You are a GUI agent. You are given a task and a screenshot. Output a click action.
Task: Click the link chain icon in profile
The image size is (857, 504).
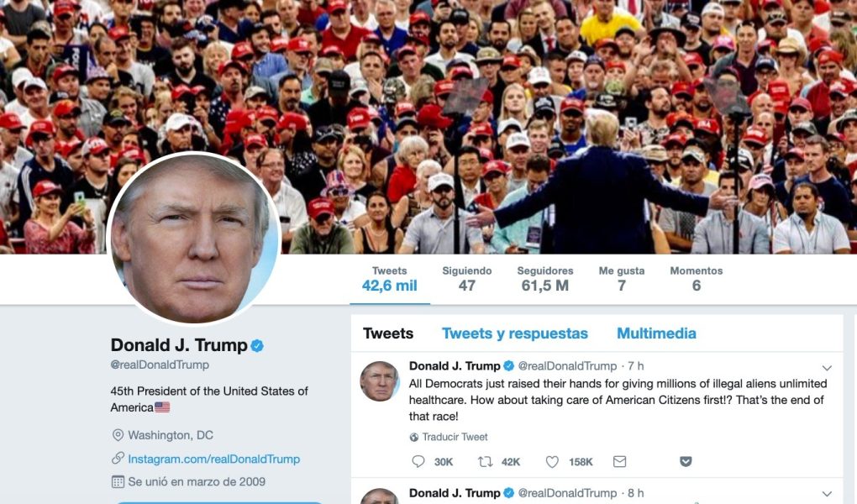coord(118,458)
